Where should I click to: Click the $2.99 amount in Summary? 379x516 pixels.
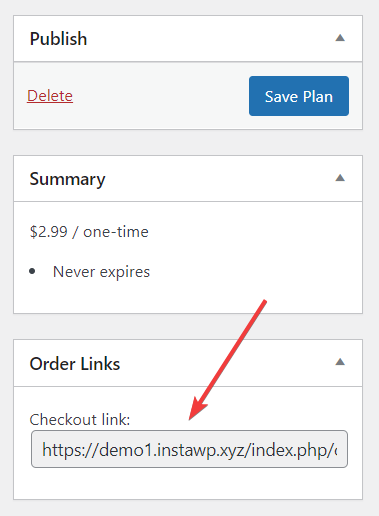pos(49,232)
